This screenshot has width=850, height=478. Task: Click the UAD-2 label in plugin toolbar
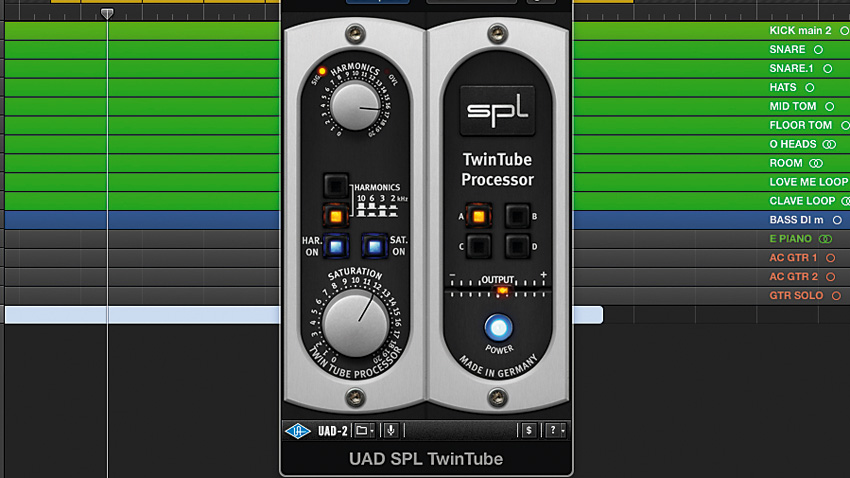(x=332, y=431)
